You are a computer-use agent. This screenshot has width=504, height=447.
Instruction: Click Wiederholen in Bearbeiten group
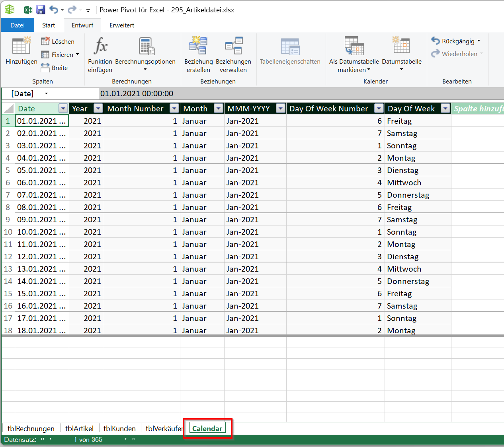[454, 54]
